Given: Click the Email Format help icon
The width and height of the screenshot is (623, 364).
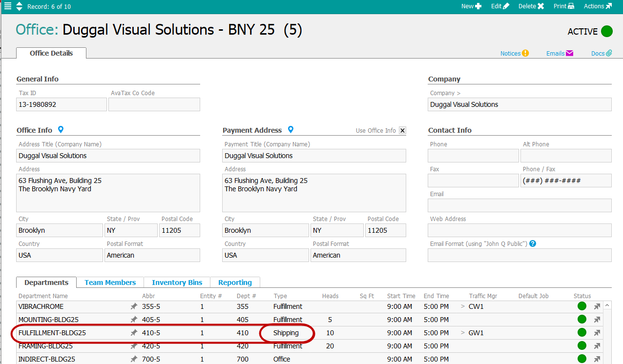Looking at the screenshot, I should (x=533, y=243).
